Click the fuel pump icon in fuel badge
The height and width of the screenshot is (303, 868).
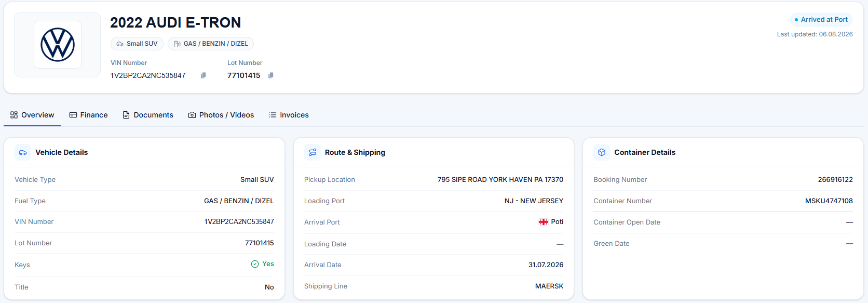point(177,44)
